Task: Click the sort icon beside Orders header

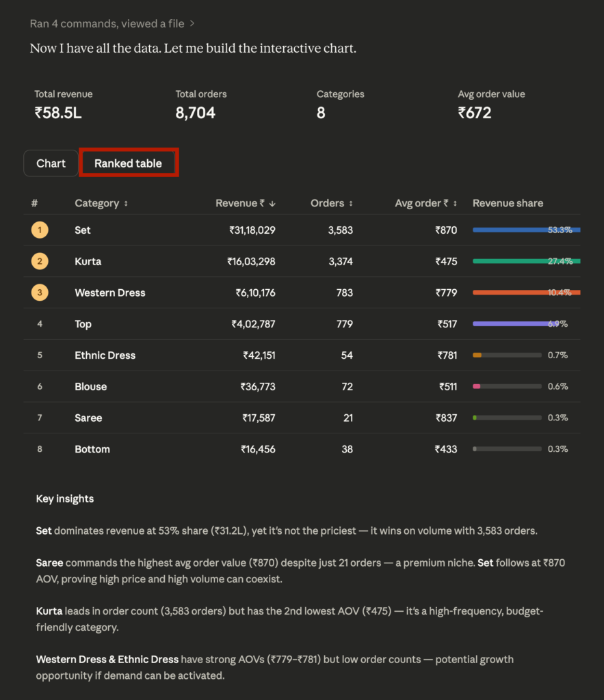Action: (x=351, y=204)
